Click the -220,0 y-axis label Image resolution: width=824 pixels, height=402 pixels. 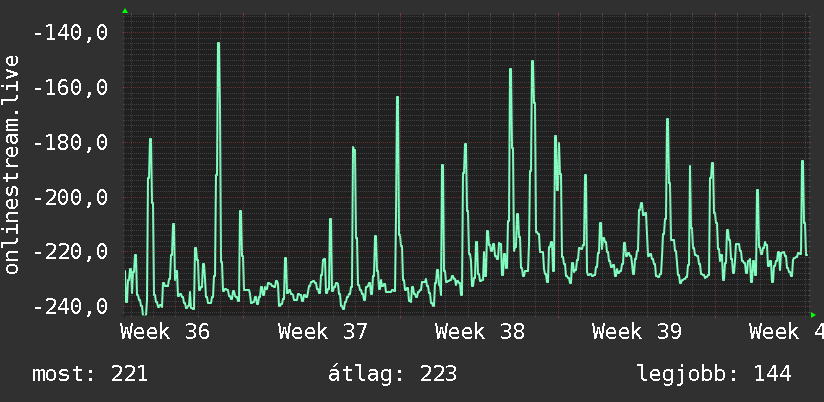(70, 252)
